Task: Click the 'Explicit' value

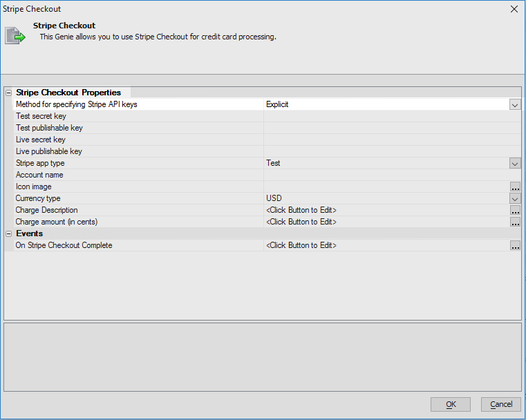Action: tap(277, 104)
